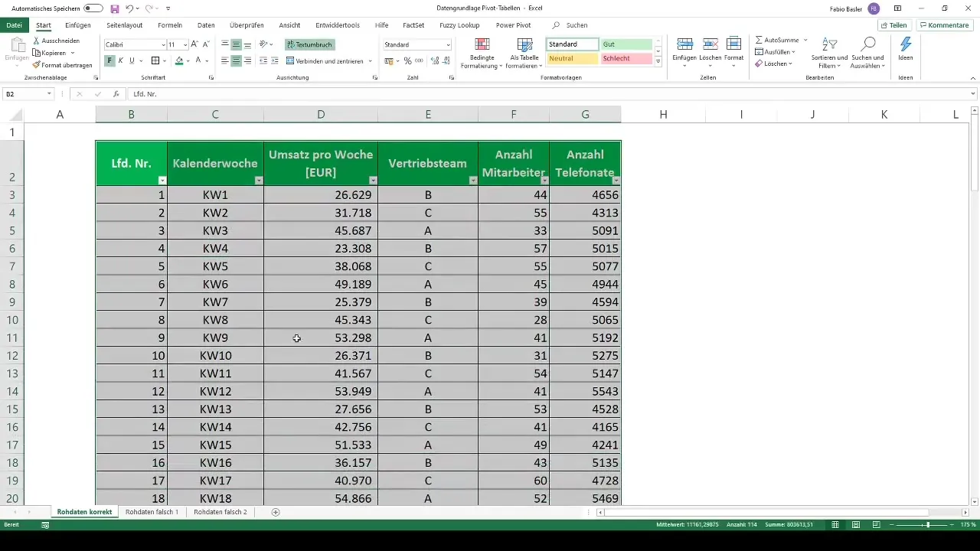Screen dimensions: 980x551
Task: Open the font size 11 dropdown
Action: coord(185,44)
